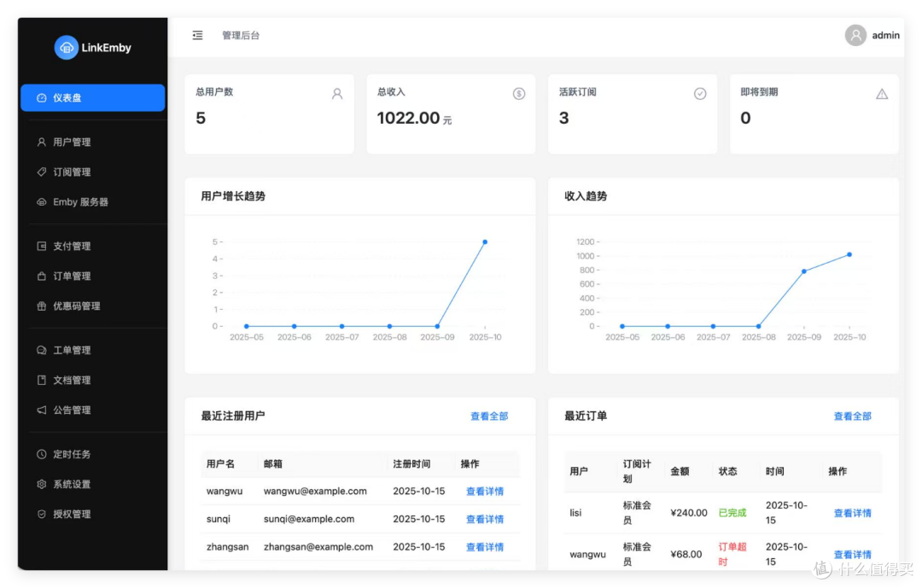
Task: Open 工单管理 section
Action: pyautogui.click(x=93, y=350)
